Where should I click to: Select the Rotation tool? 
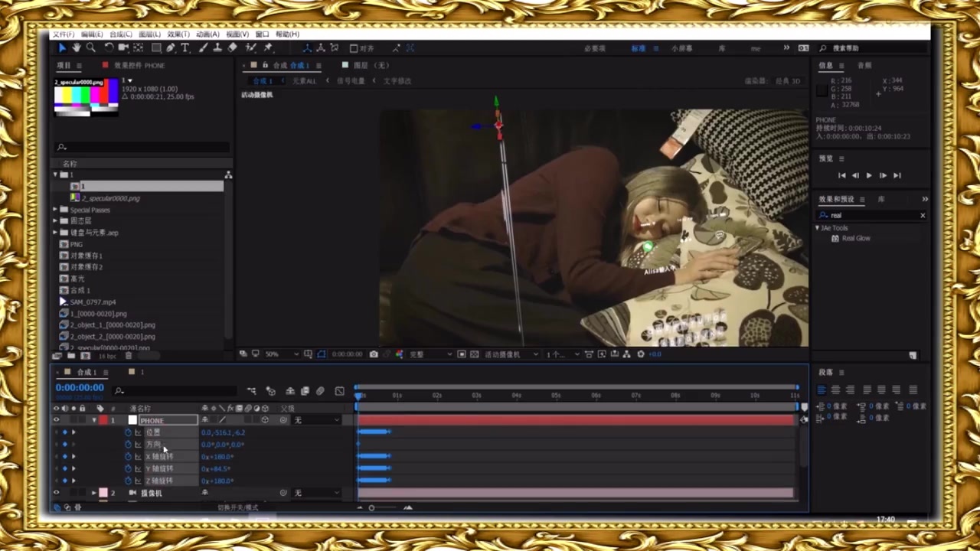(x=109, y=47)
